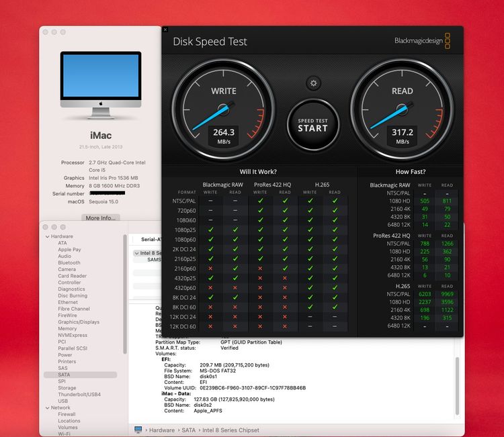Image resolution: width=504 pixels, height=437 pixels.
Task: Collapse the Network section in sidebar
Action: click(x=47, y=407)
